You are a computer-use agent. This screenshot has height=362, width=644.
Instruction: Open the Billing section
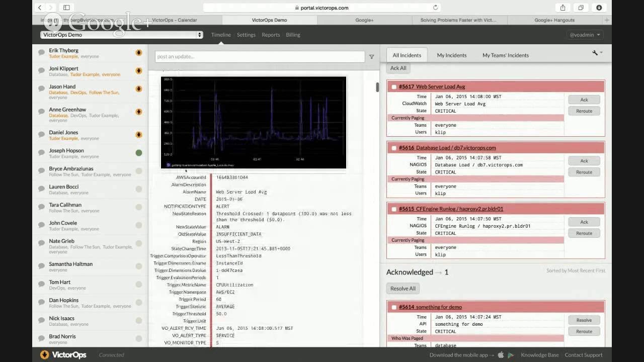coord(293,35)
